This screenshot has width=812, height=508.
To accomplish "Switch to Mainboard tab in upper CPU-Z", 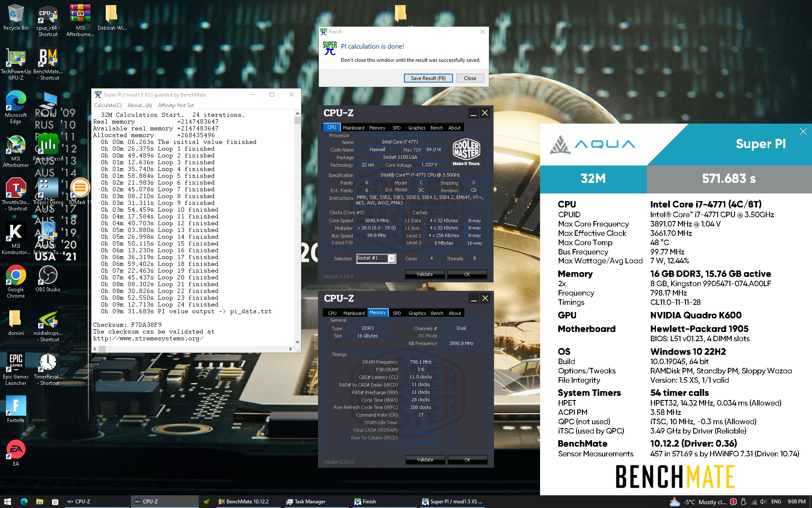I will [354, 127].
